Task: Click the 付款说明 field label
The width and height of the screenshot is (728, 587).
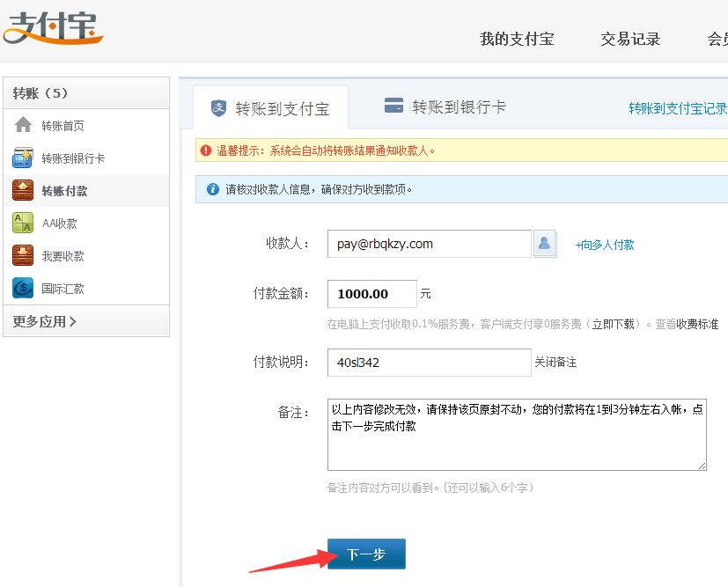Action: pos(281,362)
